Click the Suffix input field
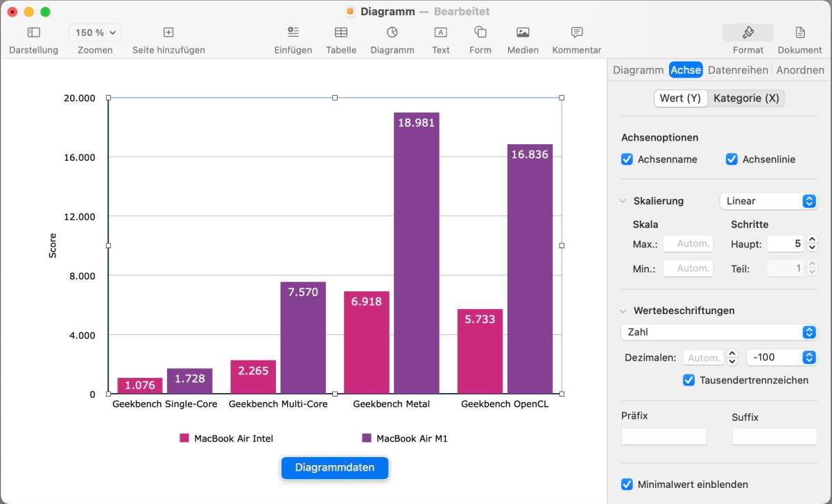Image resolution: width=832 pixels, height=504 pixels. (x=774, y=436)
